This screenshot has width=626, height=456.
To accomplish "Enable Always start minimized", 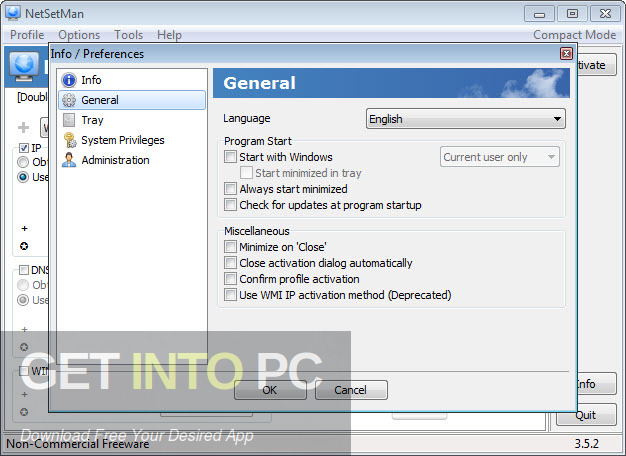I will pyautogui.click(x=230, y=188).
